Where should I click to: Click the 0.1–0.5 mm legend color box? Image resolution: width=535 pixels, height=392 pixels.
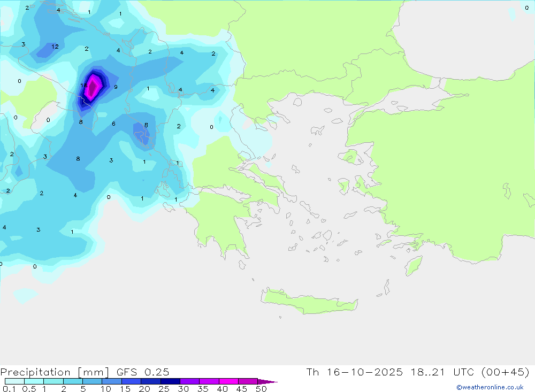coord(14,381)
